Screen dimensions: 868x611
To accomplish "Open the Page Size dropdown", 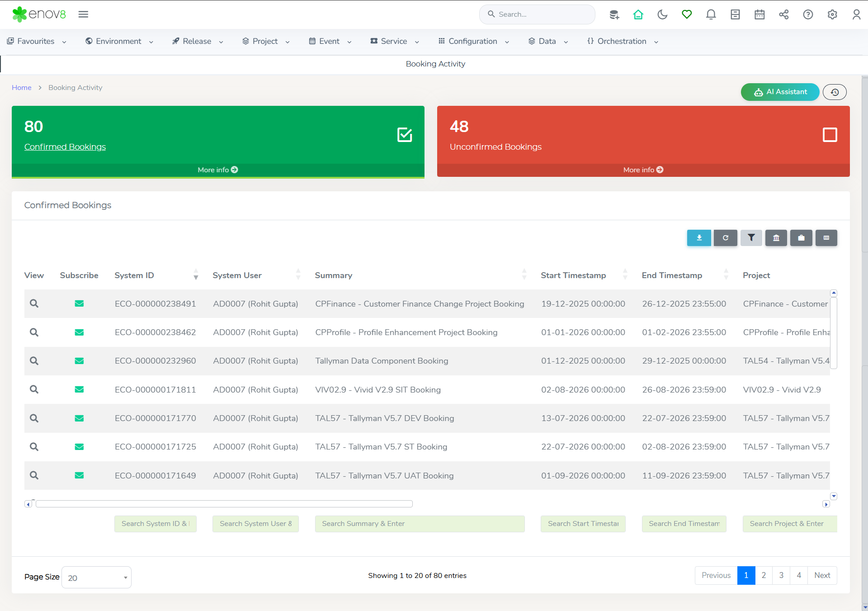I will (96, 578).
